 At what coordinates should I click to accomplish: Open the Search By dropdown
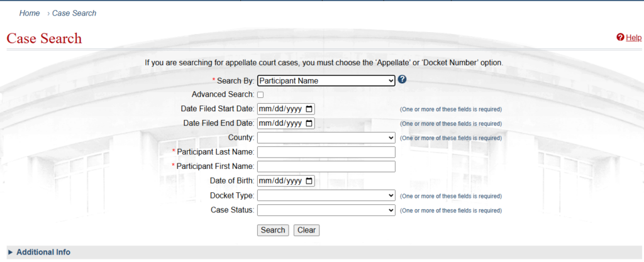point(326,80)
